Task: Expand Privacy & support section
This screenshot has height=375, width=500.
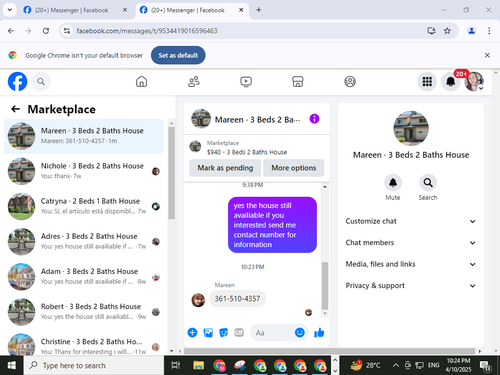Action: 411,286
